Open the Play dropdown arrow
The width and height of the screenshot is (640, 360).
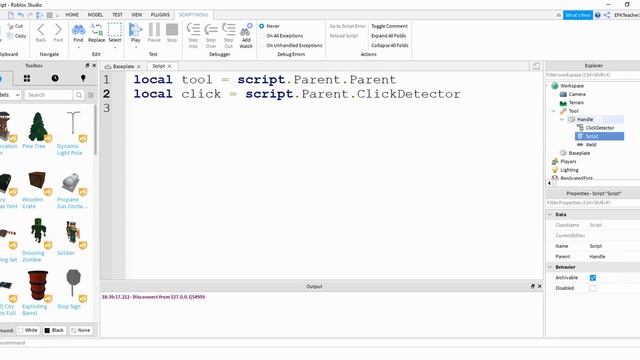[x=136, y=47]
